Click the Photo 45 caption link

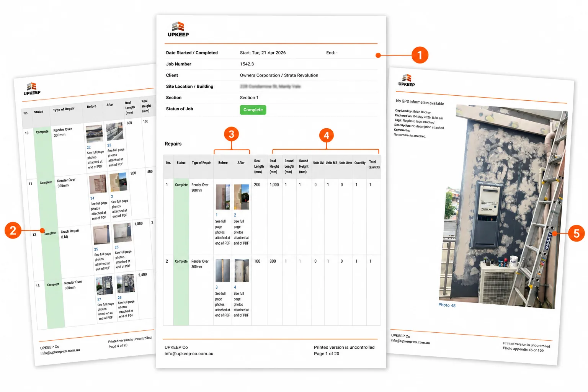447,305
